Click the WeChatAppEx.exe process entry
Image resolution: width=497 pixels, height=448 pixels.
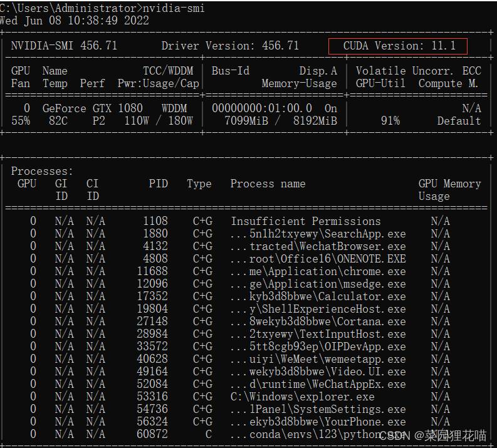coord(318,384)
